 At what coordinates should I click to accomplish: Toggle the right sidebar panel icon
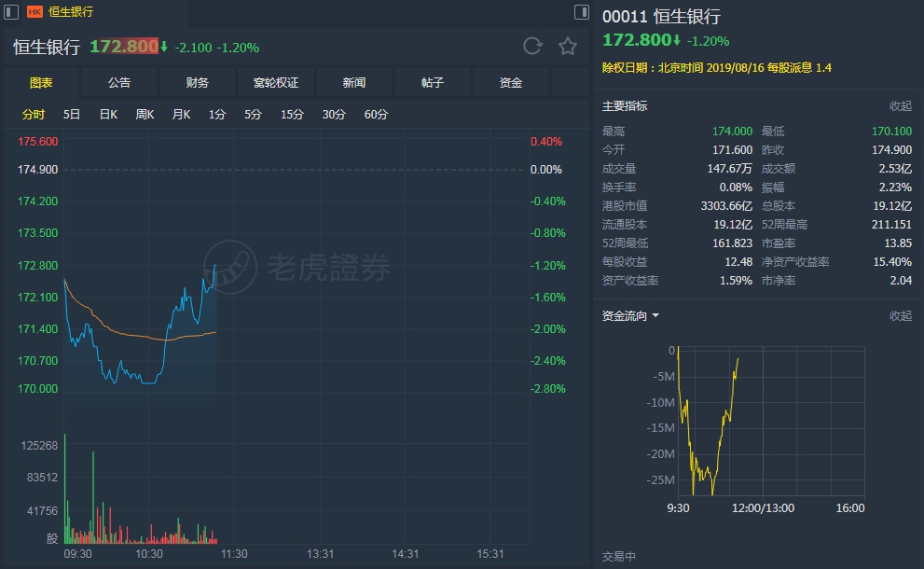[582, 12]
